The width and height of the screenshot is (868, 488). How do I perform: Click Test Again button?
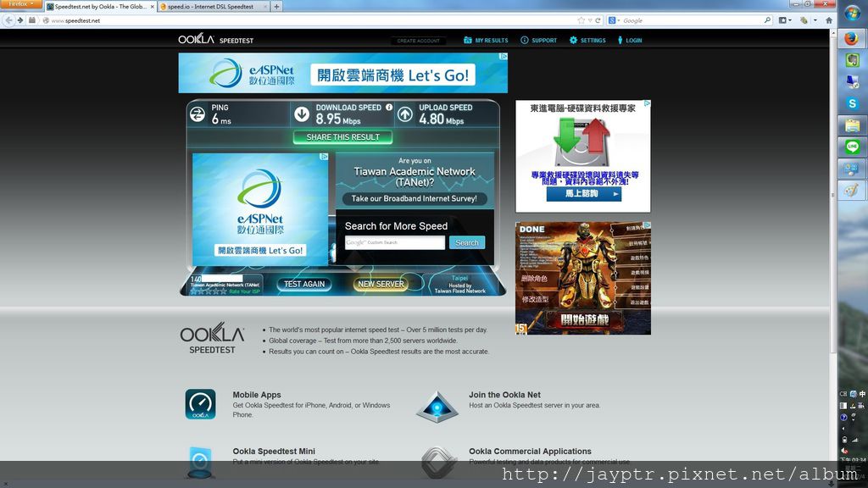304,284
